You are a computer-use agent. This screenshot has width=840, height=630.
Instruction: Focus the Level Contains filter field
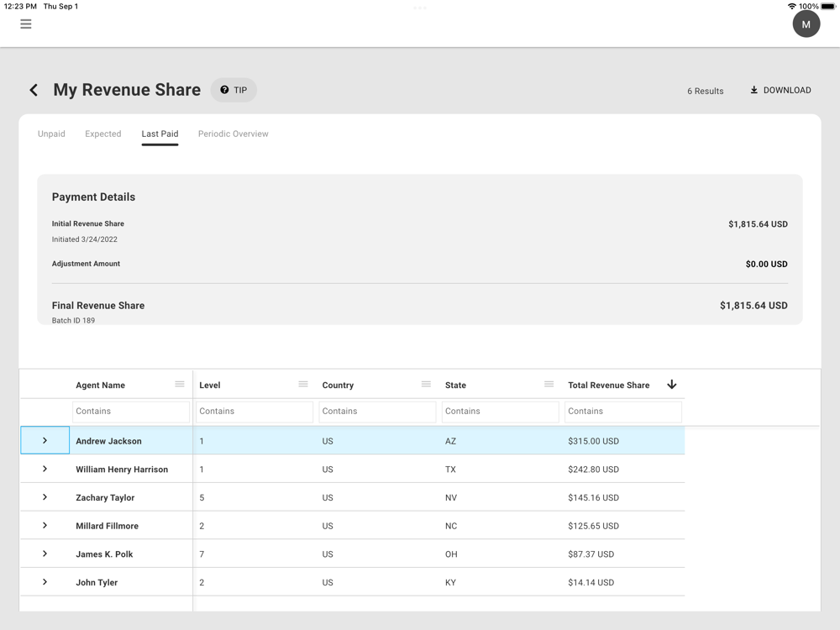[255, 412]
